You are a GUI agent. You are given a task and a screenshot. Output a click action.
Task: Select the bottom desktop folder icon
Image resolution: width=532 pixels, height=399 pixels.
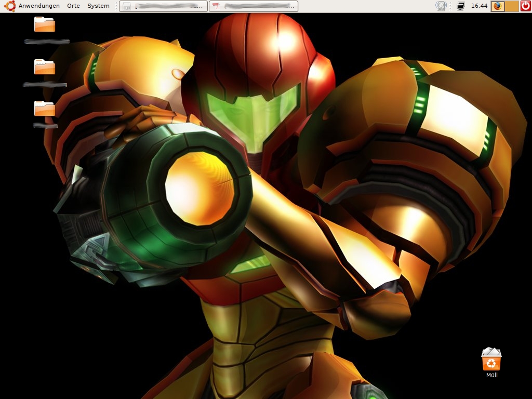[45, 108]
